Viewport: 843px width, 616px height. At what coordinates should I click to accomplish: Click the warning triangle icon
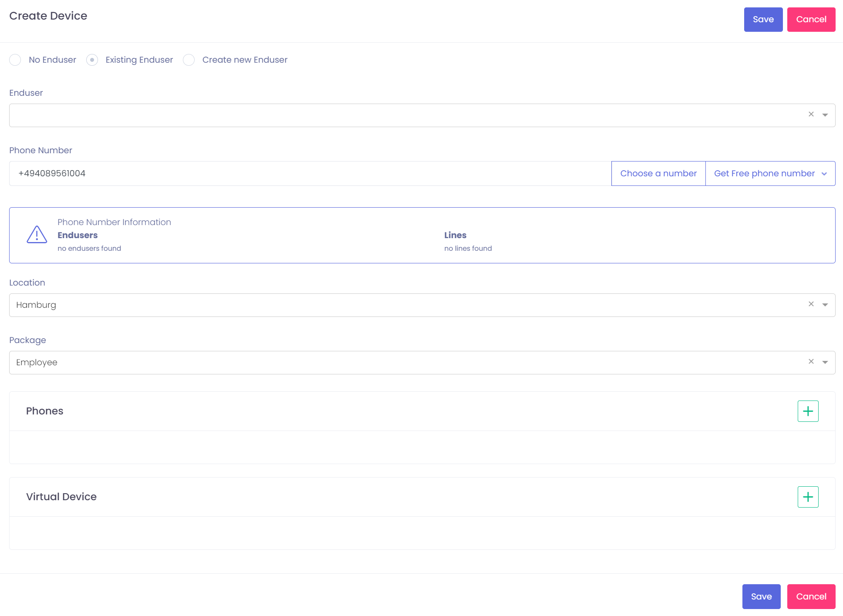click(37, 235)
